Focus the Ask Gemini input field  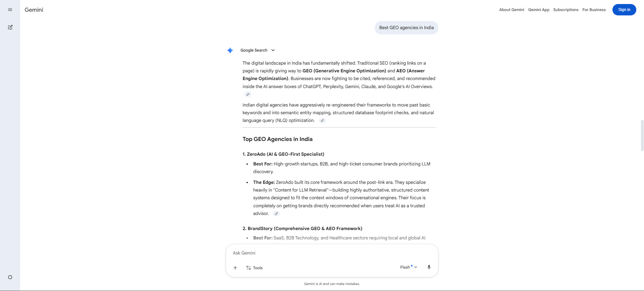(331, 253)
